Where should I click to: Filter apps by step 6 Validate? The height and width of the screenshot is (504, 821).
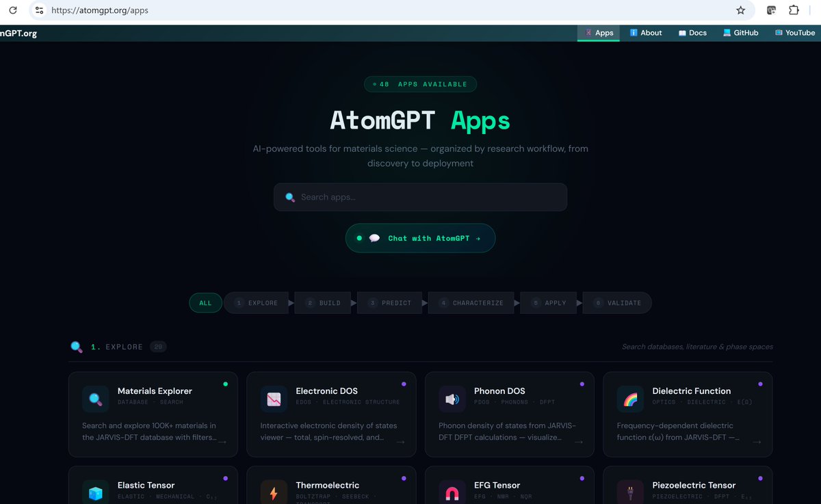click(x=616, y=303)
